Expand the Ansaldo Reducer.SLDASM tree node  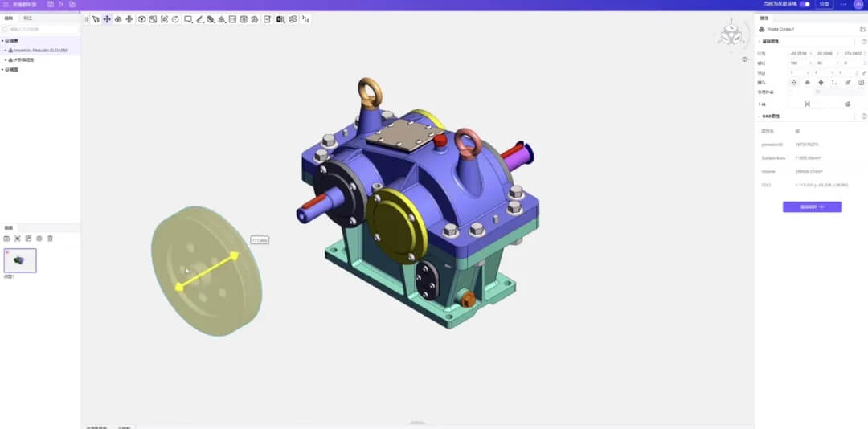tap(6, 50)
